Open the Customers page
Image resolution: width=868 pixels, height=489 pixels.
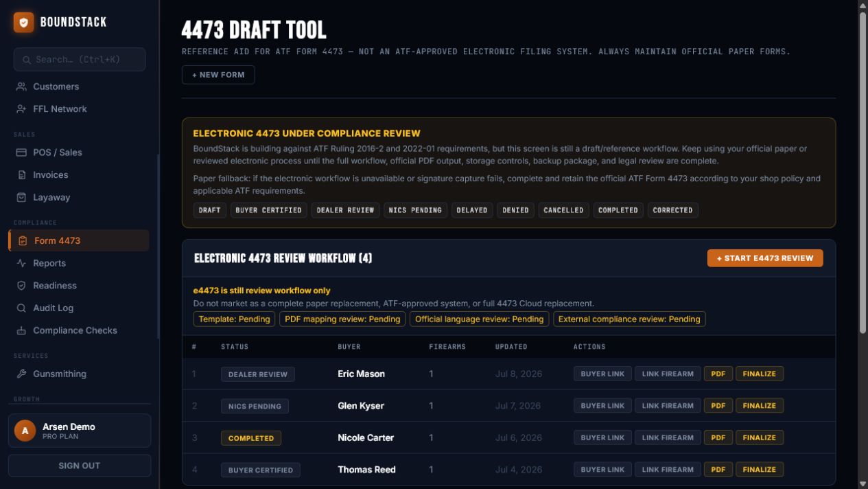click(79, 87)
